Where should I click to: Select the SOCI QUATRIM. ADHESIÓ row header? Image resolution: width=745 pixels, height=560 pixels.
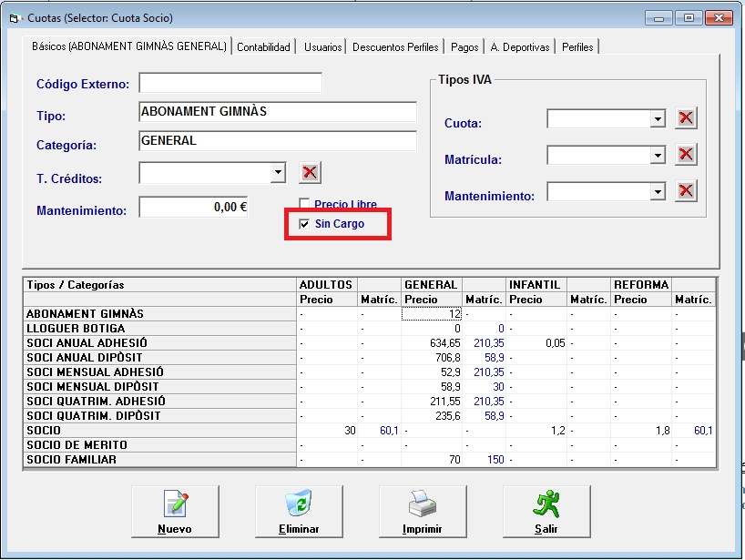point(159,402)
